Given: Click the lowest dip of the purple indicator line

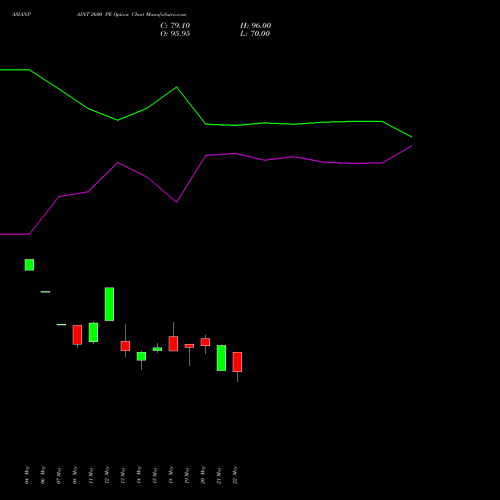Looking at the screenshot, I should point(176,202).
